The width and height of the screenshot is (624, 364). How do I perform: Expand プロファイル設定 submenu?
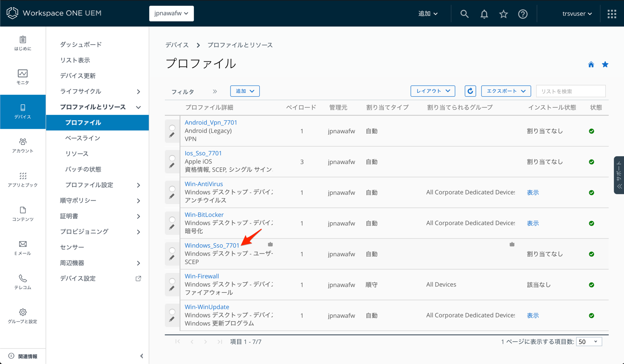click(x=139, y=185)
